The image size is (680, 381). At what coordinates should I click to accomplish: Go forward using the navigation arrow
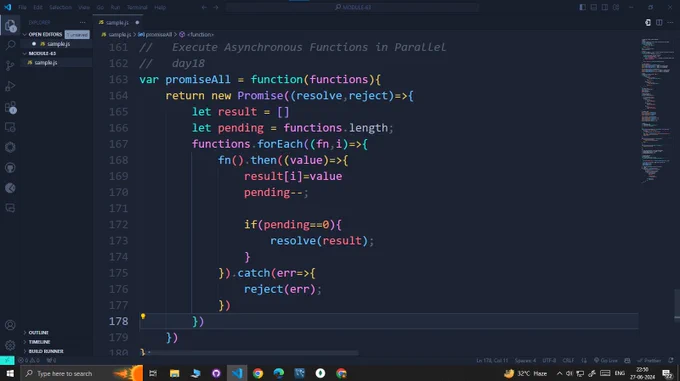(216, 7)
